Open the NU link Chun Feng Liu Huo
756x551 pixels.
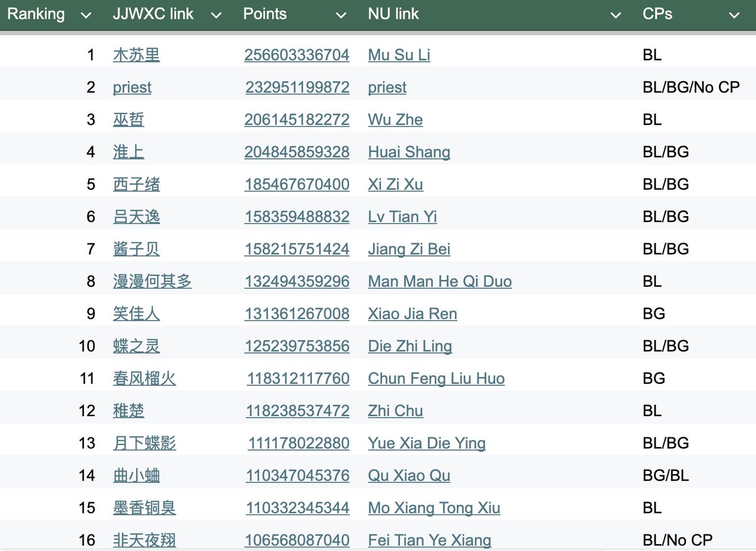(437, 378)
